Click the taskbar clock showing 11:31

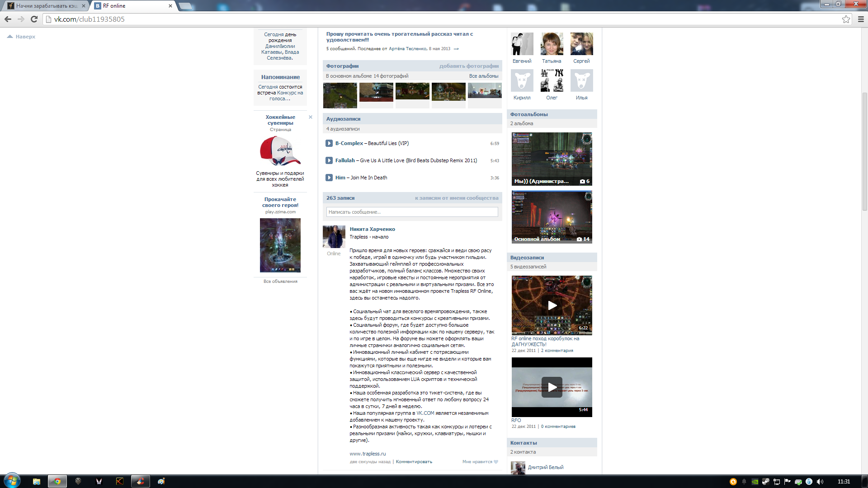[844, 482]
